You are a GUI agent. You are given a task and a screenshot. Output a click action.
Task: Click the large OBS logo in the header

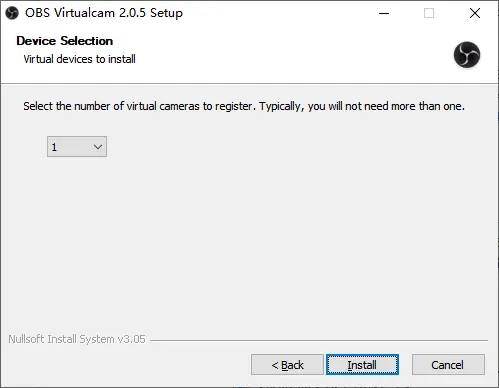[x=467, y=55]
